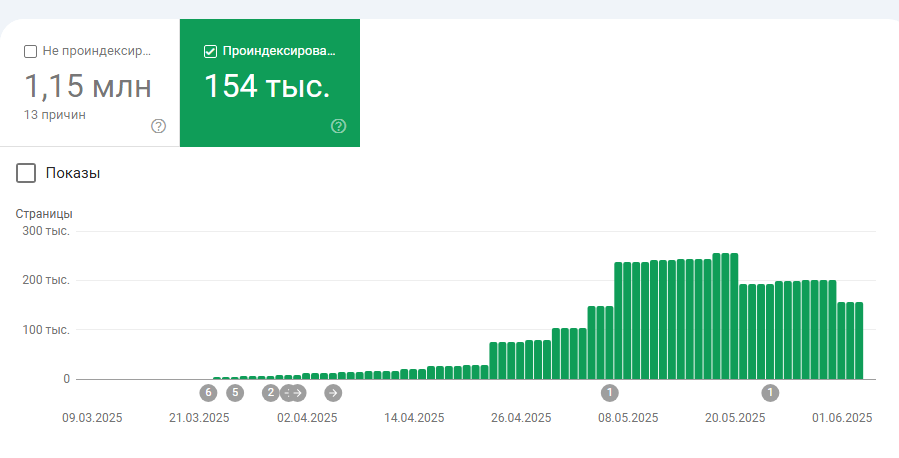Tick the 'Показы' checkbox

[x=26, y=173]
